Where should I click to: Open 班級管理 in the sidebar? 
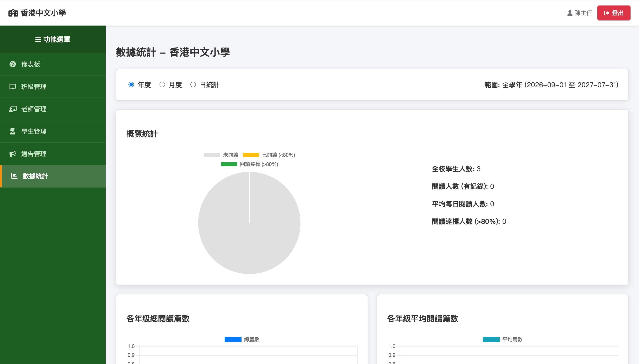pos(53,87)
